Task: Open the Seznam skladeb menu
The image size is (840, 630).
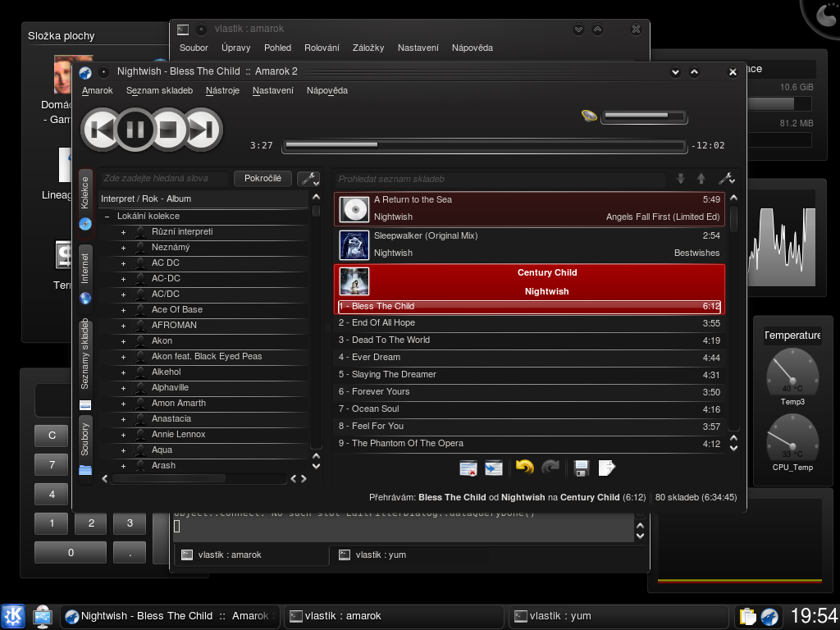Action: pos(159,90)
